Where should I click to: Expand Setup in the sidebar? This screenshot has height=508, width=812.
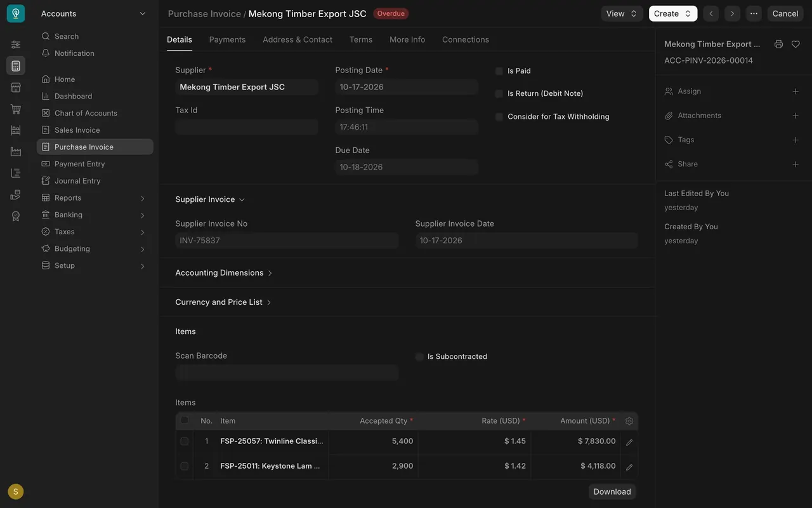pyautogui.click(x=95, y=265)
